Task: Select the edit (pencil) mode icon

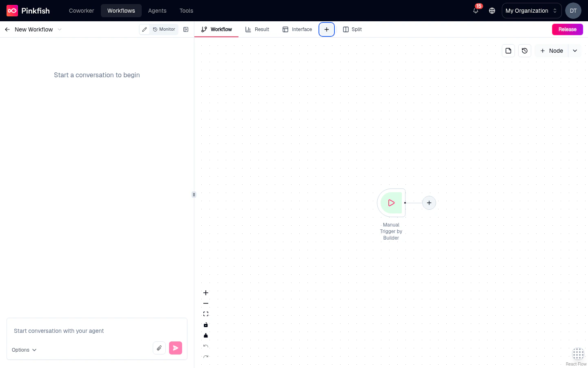Action: [x=145, y=29]
